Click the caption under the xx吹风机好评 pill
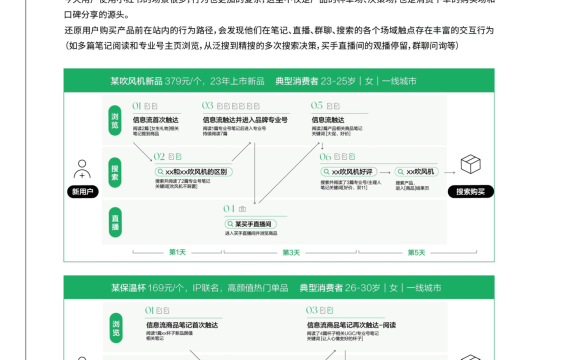This screenshot has width=570, height=360. point(351,185)
